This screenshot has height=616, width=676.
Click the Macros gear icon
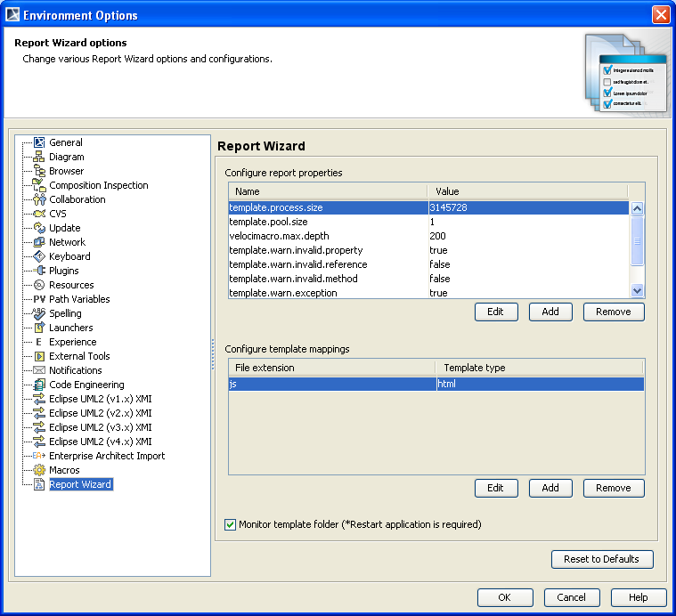tap(39, 470)
